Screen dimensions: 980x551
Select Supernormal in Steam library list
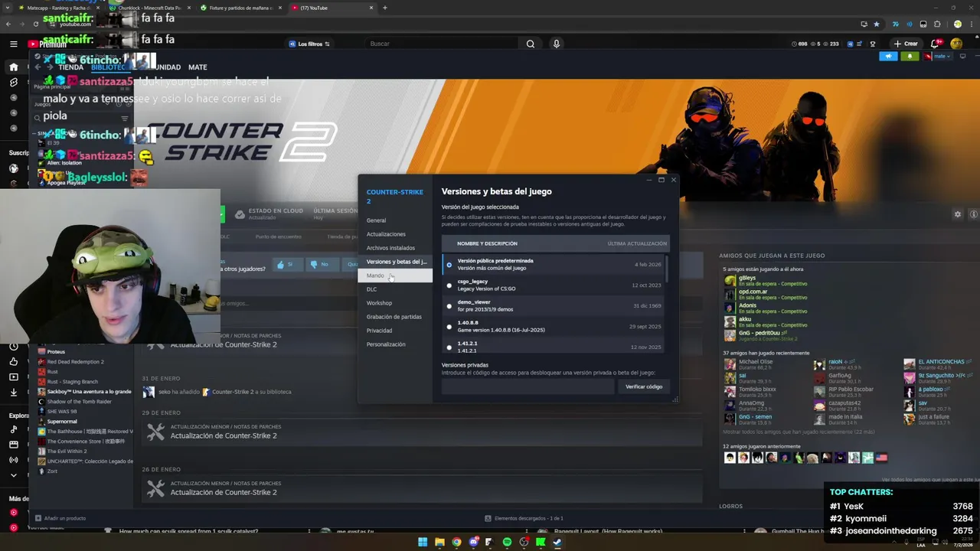(x=62, y=421)
